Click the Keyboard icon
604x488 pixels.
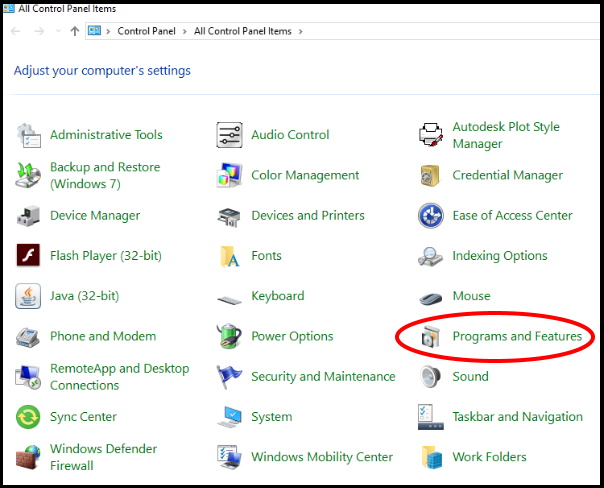pyautogui.click(x=229, y=299)
